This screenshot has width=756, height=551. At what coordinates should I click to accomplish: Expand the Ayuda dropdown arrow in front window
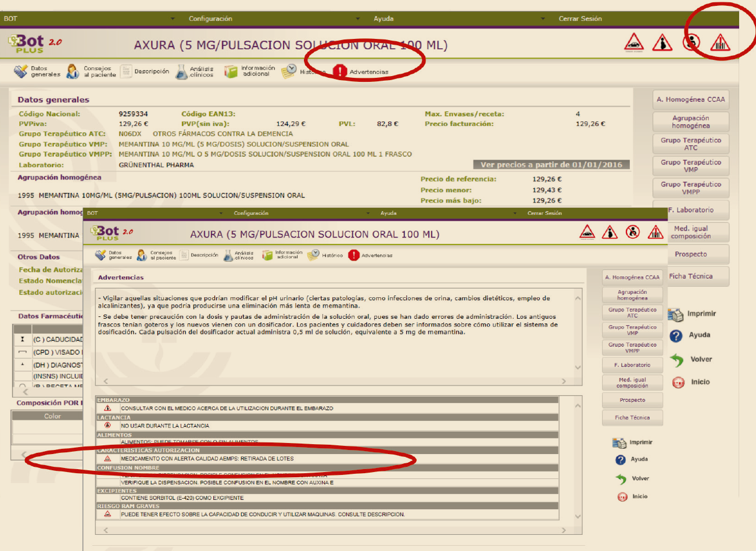514,214
